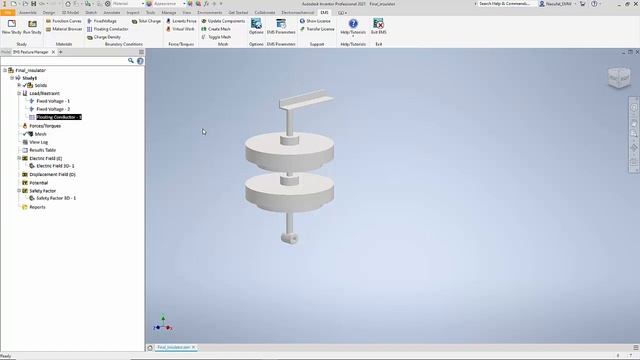640x360 pixels.
Task: Close Final_insulator.iam document tab
Action: coord(194,347)
